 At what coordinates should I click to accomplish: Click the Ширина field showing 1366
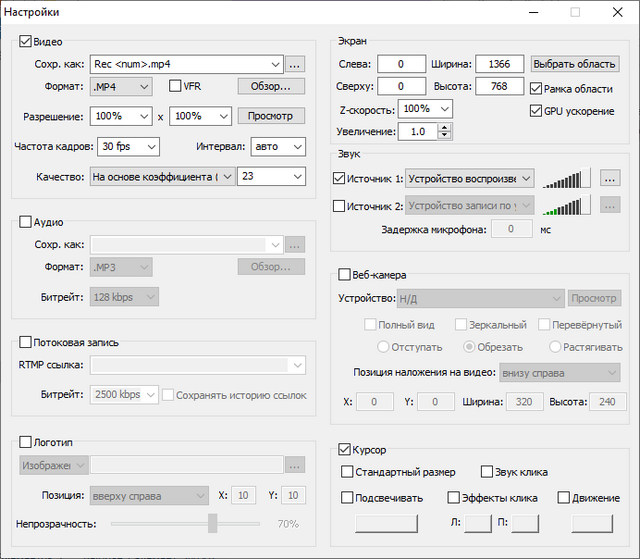click(499, 64)
